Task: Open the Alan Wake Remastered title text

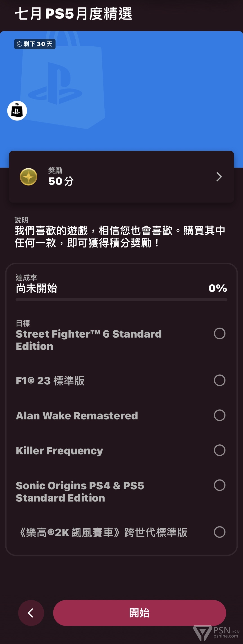Action: click(77, 416)
